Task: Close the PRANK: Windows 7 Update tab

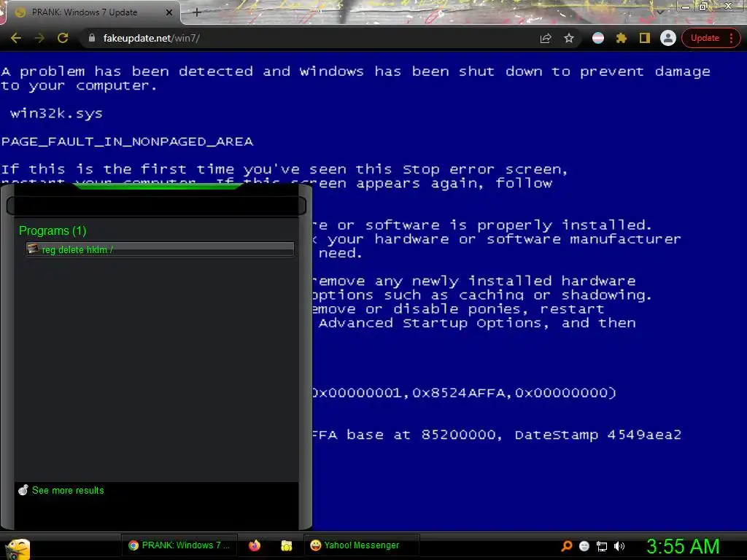Action: coord(169,12)
